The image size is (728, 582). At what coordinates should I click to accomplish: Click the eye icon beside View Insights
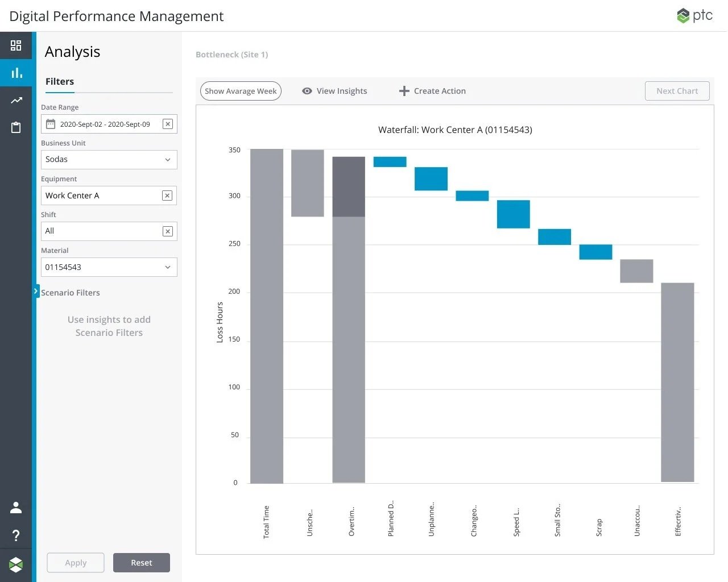[307, 91]
